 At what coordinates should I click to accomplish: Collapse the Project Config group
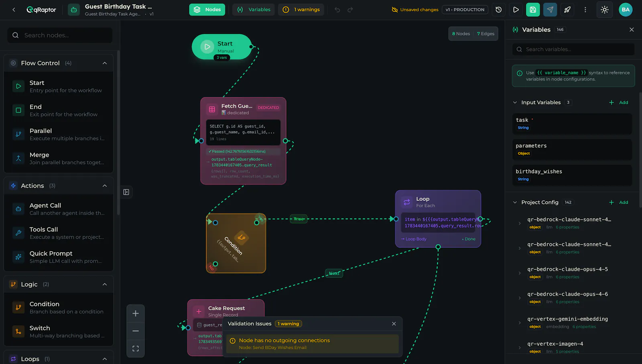click(515, 202)
